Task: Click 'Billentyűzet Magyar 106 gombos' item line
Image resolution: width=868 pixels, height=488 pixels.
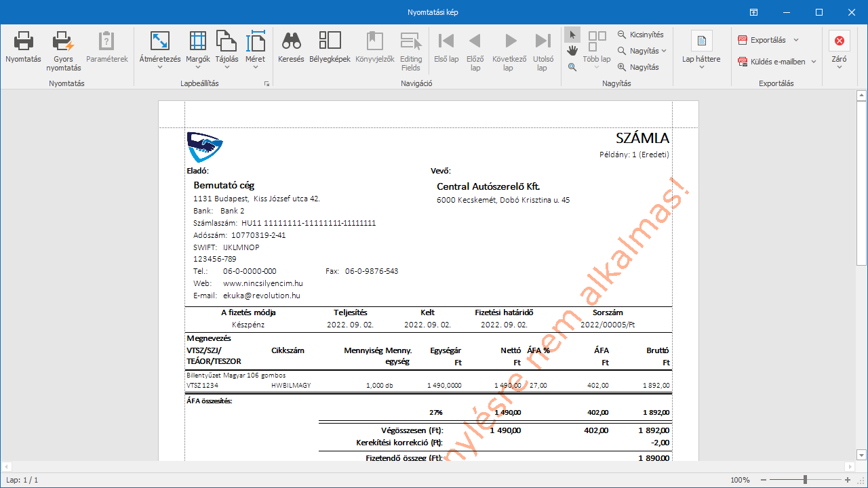Action: [x=236, y=375]
